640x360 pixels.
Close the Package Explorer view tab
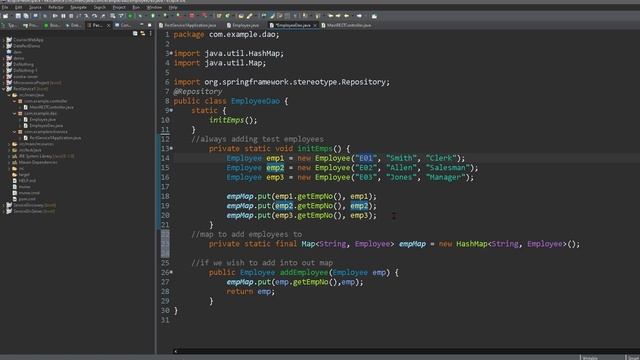(x=108, y=25)
